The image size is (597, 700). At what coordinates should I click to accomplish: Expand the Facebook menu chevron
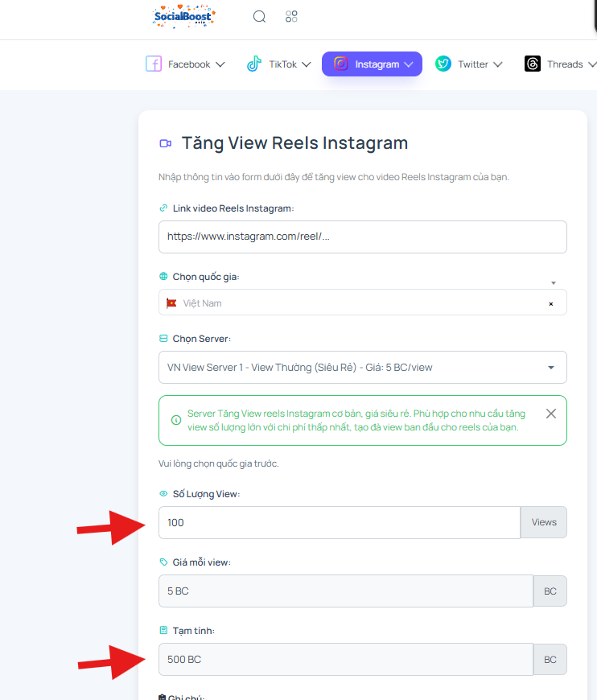[220, 64]
